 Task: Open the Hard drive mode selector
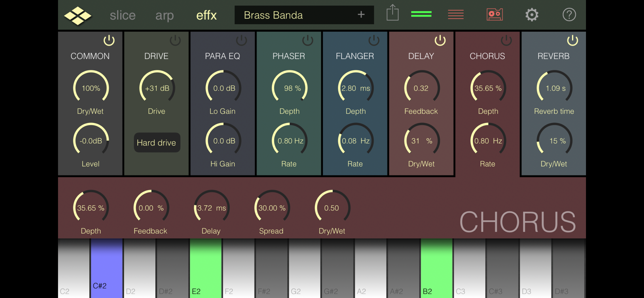(157, 143)
